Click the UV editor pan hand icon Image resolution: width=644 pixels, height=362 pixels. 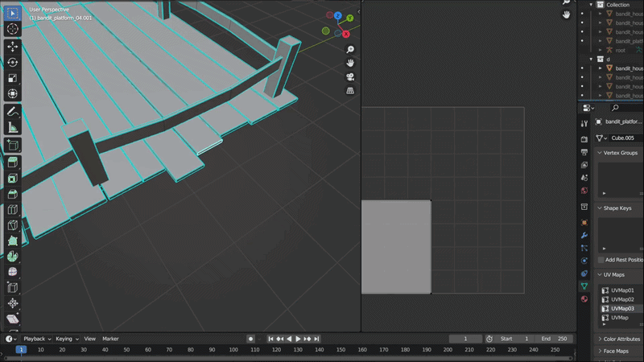coord(567,14)
